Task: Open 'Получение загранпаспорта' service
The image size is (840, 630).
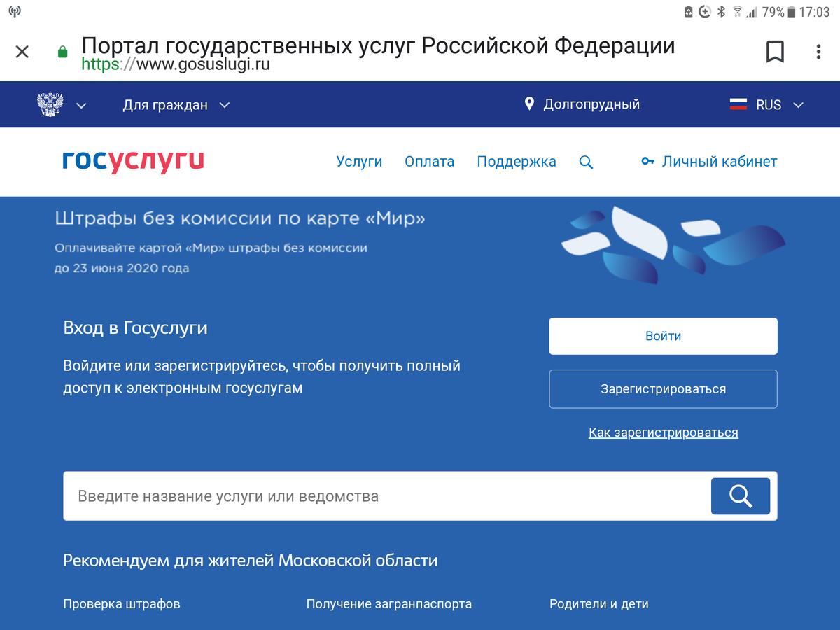Action: point(389,603)
